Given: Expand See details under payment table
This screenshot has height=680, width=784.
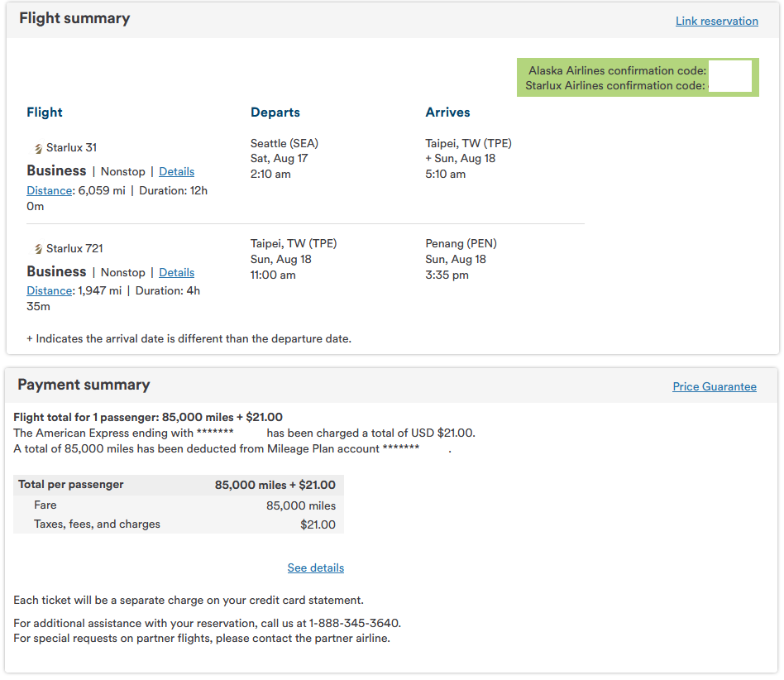Looking at the screenshot, I should pos(315,568).
